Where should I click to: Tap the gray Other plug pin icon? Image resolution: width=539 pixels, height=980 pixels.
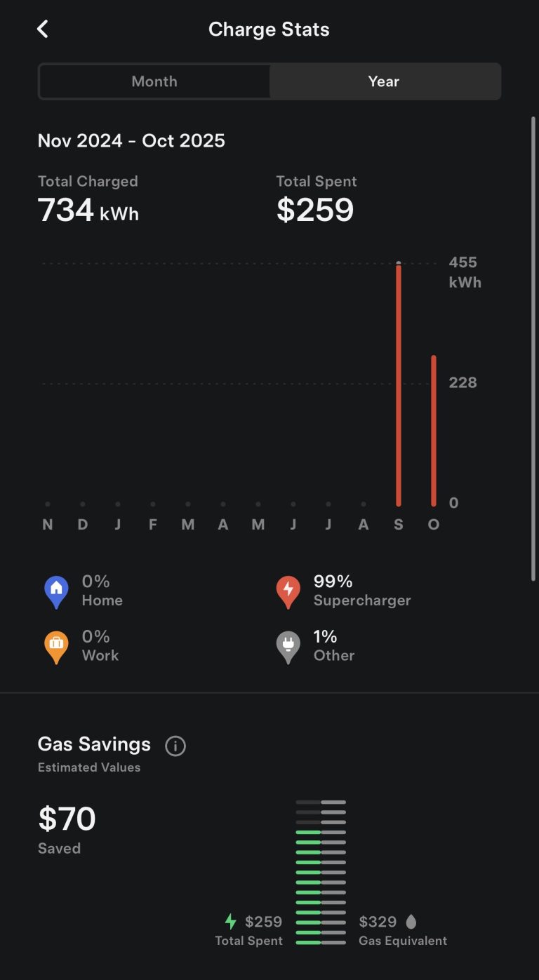point(288,647)
